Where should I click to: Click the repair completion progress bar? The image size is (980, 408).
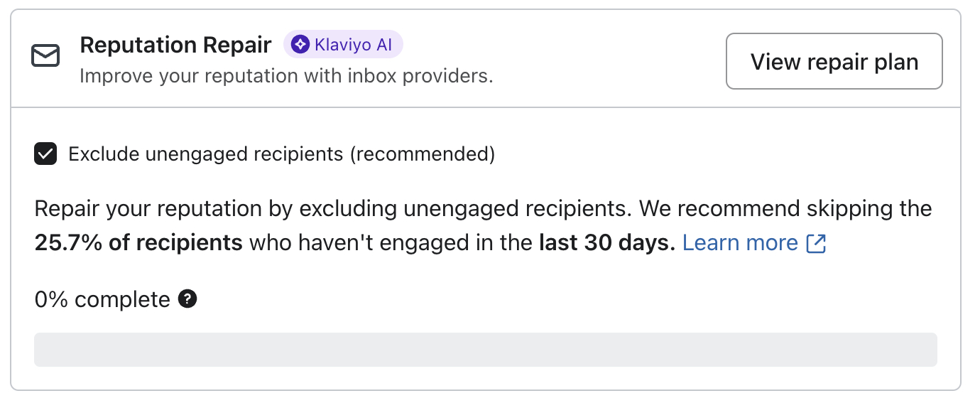click(x=485, y=350)
